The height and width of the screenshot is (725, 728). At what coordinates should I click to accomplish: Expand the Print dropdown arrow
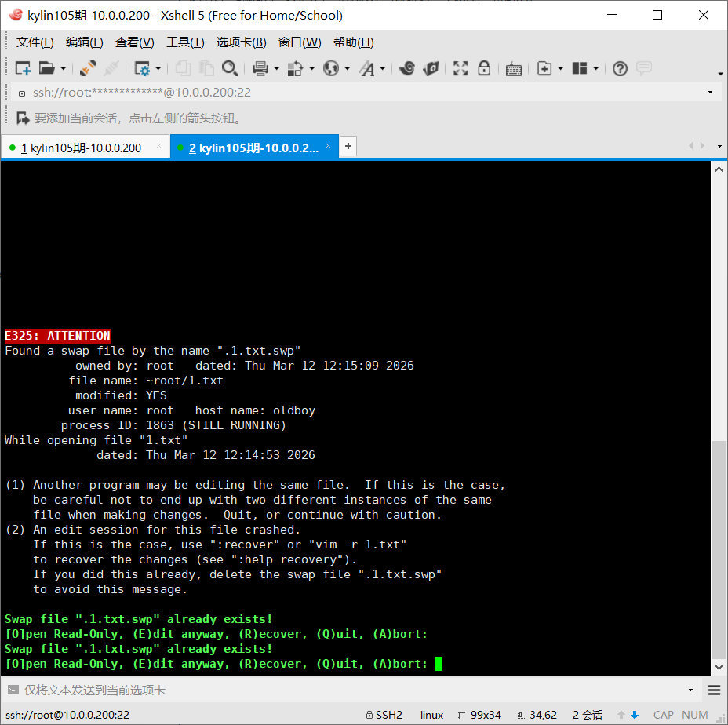click(277, 69)
